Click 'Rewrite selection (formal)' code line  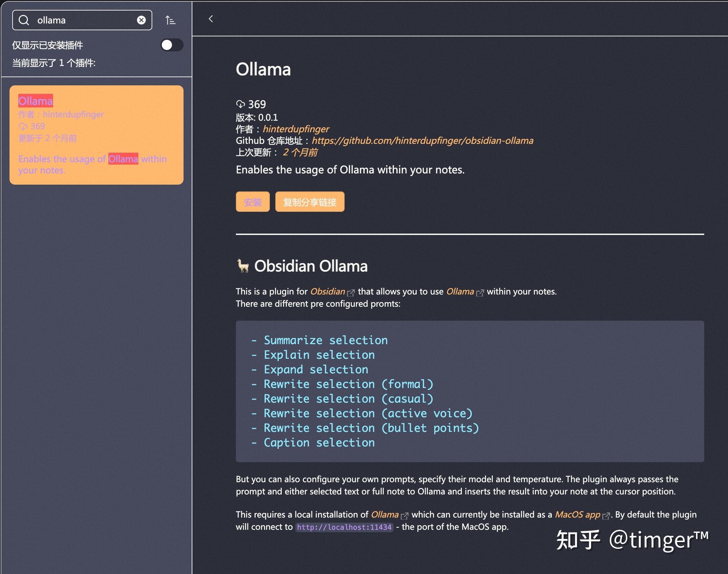(349, 384)
